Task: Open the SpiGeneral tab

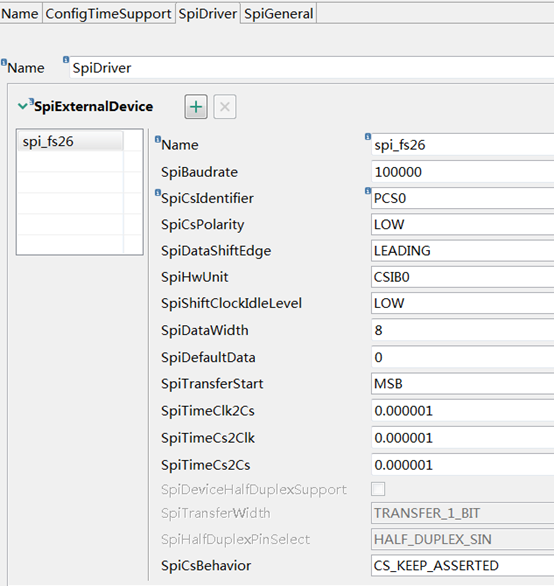Action: (x=278, y=13)
